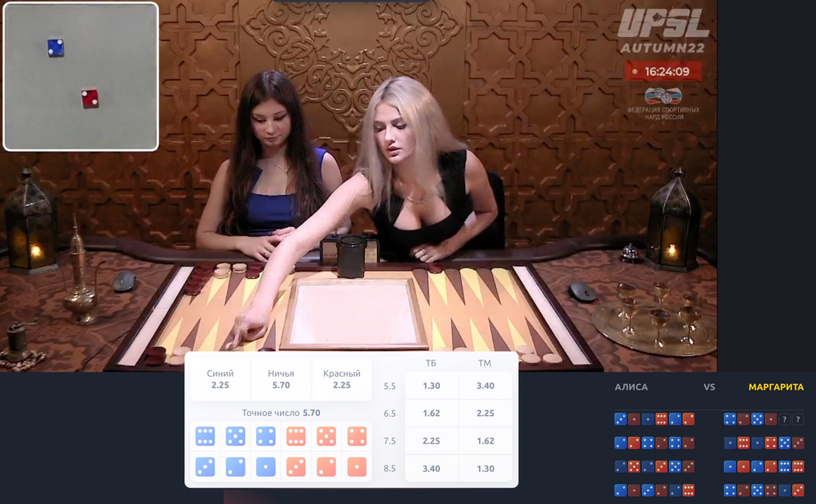Select the blue one dice icon
816x504 pixels.
pyautogui.click(x=266, y=467)
